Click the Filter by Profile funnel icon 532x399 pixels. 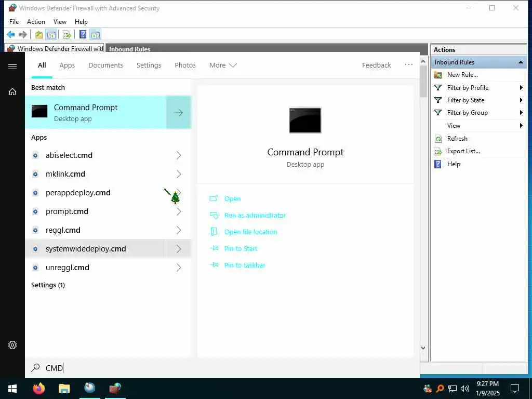tap(438, 88)
